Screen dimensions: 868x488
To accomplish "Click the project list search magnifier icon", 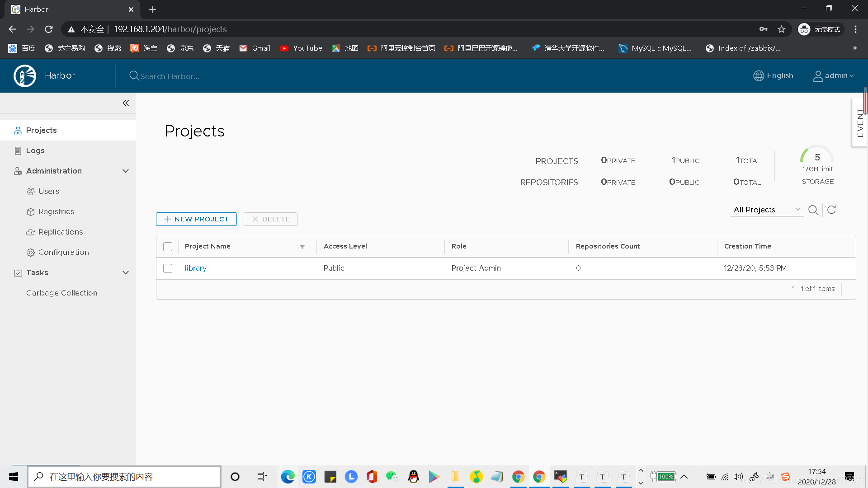I will pyautogui.click(x=813, y=210).
